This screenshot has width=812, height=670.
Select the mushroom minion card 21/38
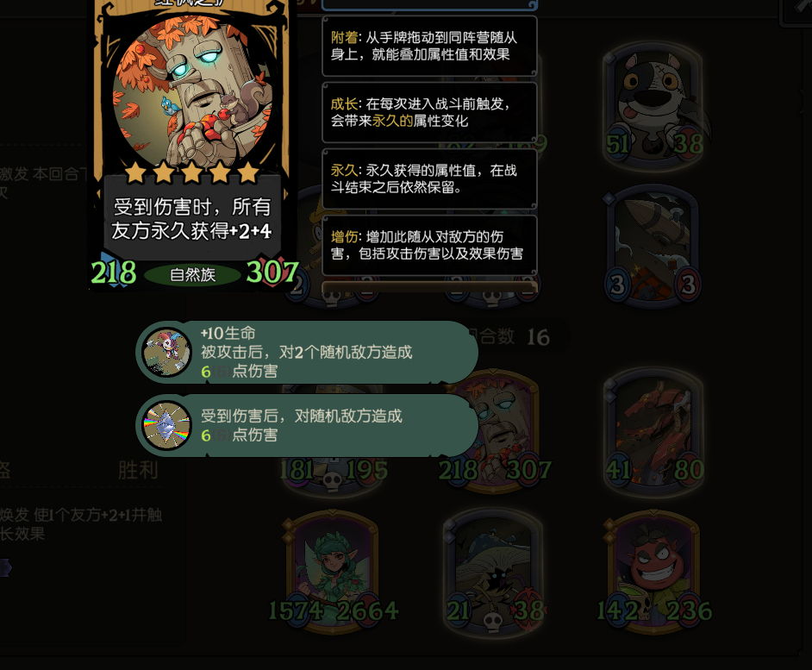click(x=494, y=572)
